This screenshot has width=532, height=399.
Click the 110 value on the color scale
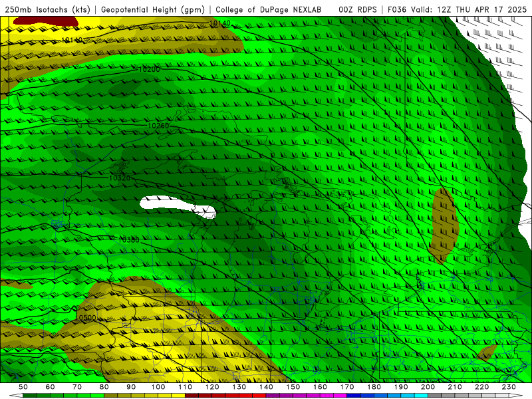[x=186, y=387]
